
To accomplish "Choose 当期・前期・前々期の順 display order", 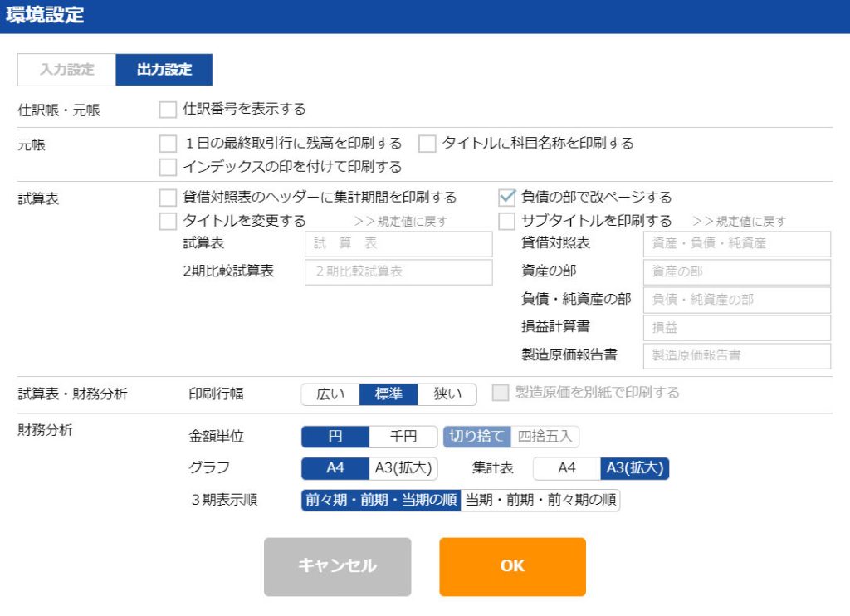I will point(540,500).
